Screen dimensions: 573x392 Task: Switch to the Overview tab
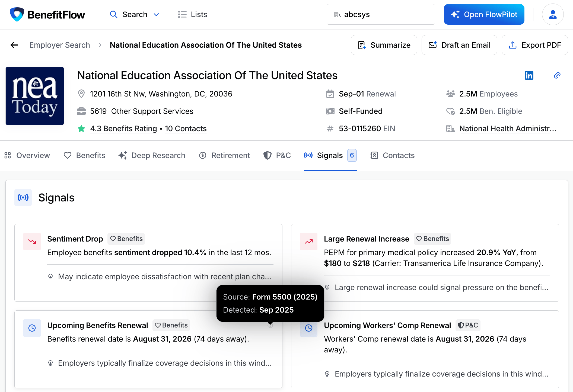coord(27,155)
